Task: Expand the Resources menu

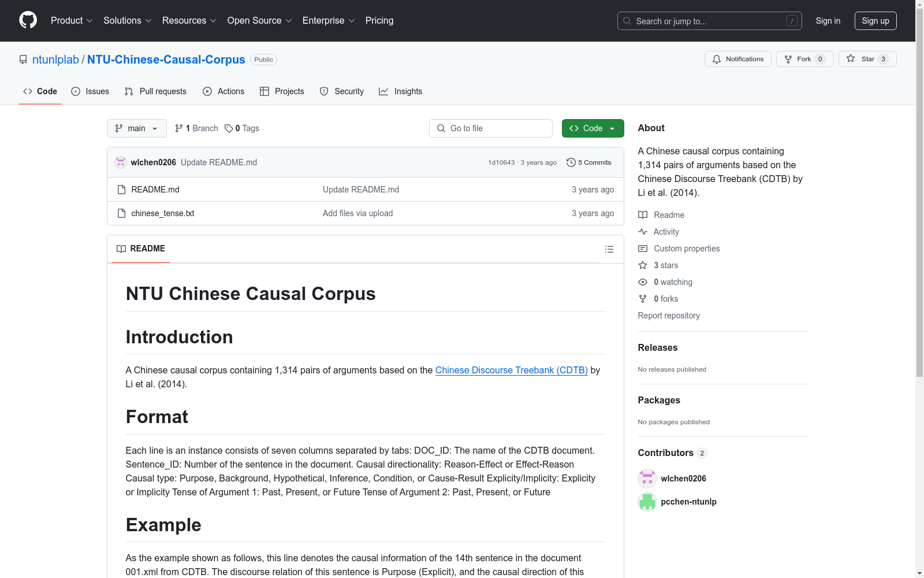Action: 189,20
